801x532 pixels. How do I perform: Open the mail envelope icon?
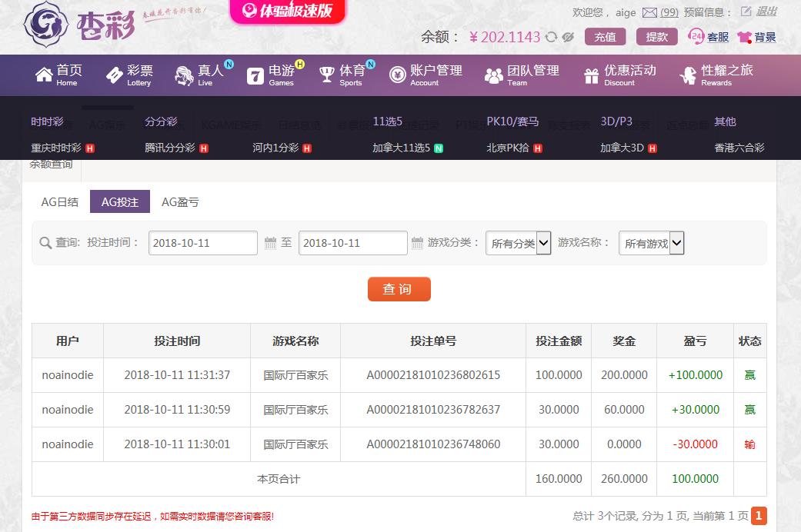point(649,12)
